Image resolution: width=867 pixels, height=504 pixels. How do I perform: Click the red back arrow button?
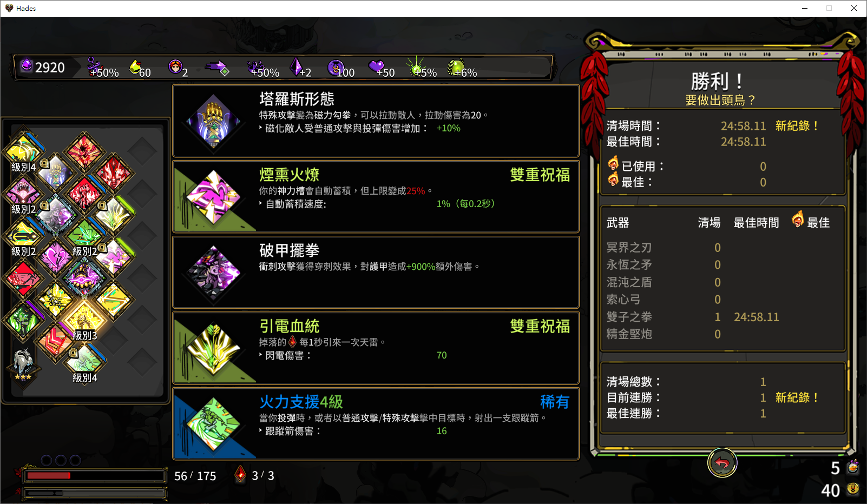tap(722, 463)
